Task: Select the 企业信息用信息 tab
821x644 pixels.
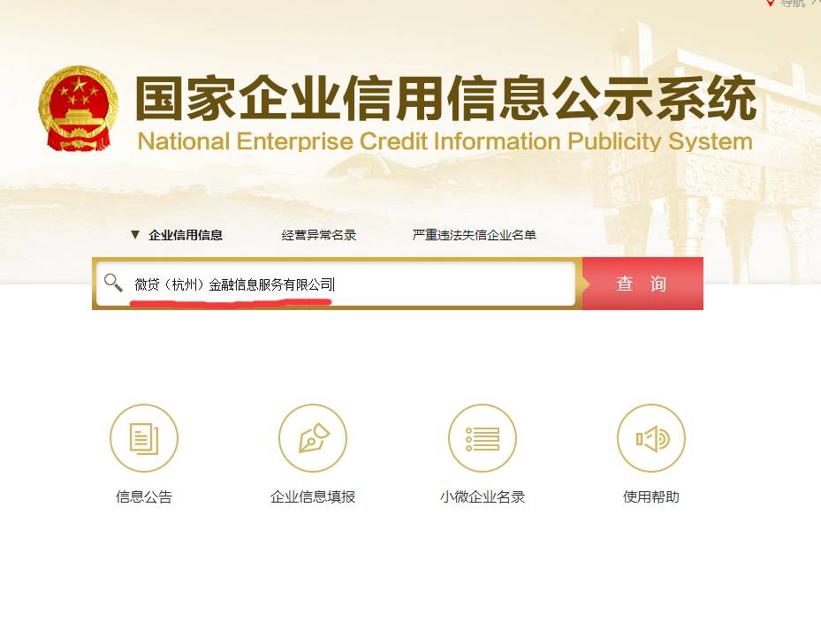Action: 186,235
